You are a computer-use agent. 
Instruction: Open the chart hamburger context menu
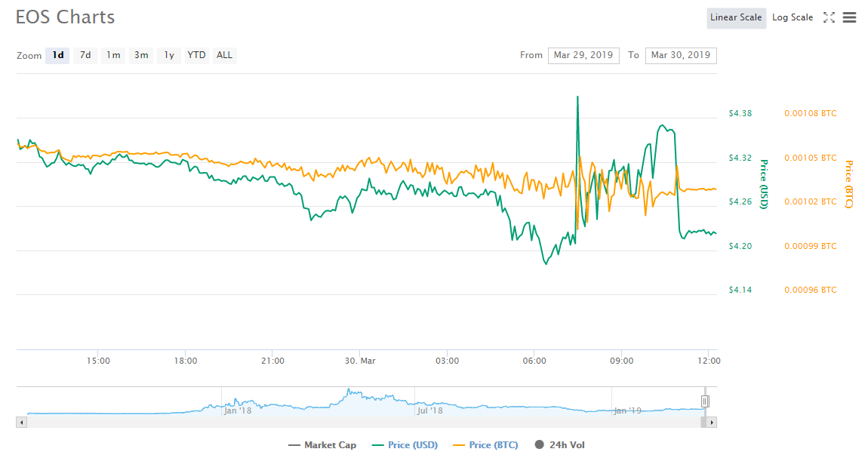tap(849, 17)
